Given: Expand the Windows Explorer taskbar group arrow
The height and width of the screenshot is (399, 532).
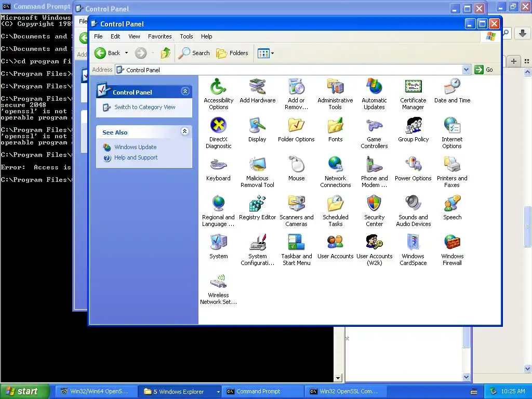Looking at the screenshot, I should (x=218, y=392).
